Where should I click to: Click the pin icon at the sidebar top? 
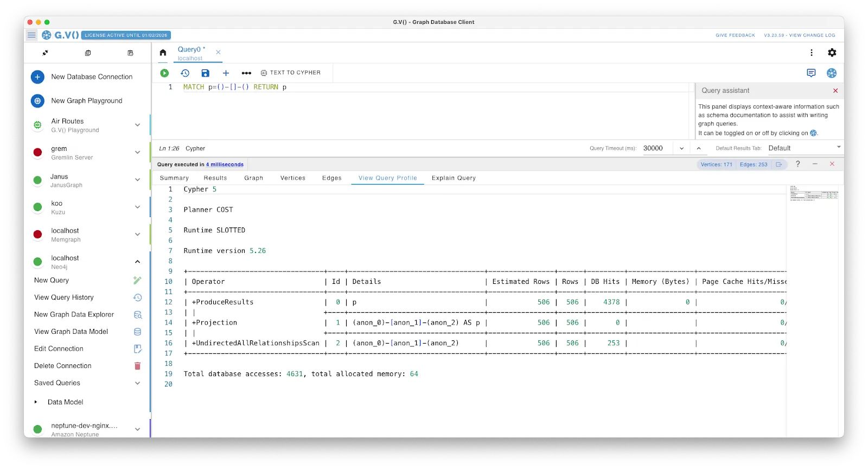[x=45, y=53]
